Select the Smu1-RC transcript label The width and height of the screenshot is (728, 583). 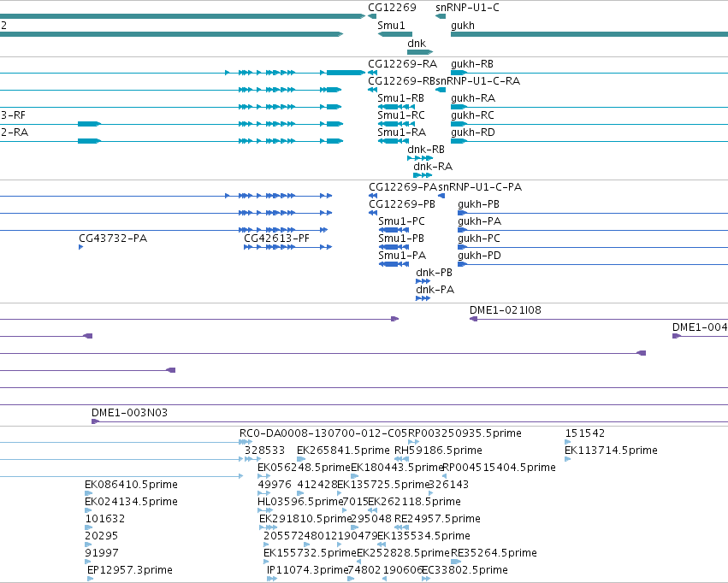pos(401,115)
